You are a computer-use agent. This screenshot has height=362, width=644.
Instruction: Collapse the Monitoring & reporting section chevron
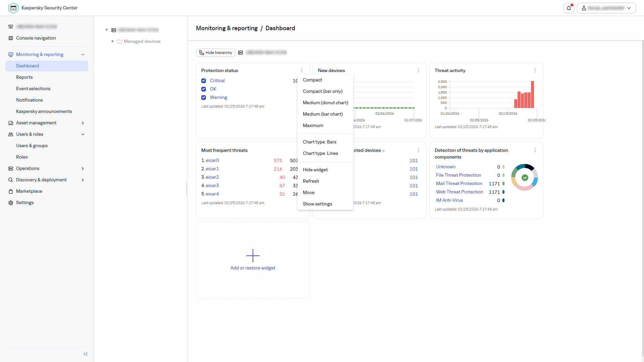(83, 55)
